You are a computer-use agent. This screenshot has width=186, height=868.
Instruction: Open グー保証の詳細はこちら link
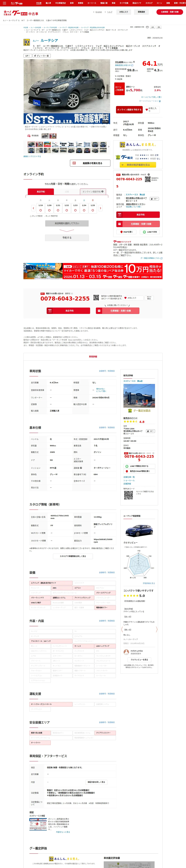pos(151,258)
